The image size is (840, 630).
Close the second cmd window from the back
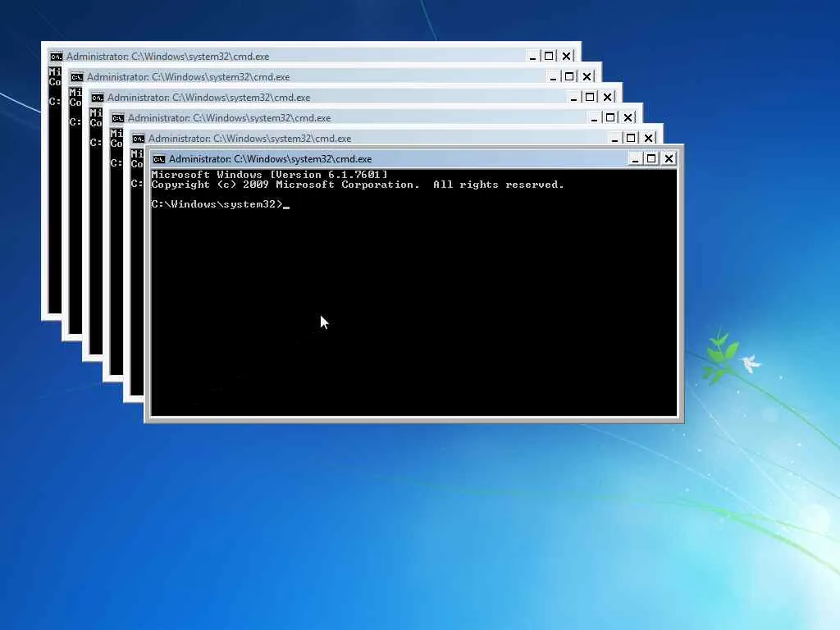pyautogui.click(x=587, y=76)
